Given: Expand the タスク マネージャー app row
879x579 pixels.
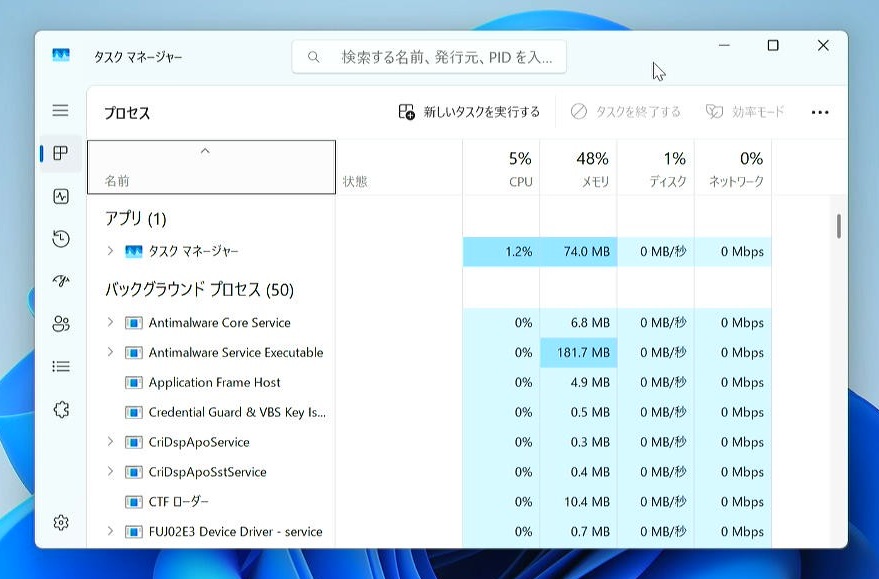Looking at the screenshot, I should (110, 251).
